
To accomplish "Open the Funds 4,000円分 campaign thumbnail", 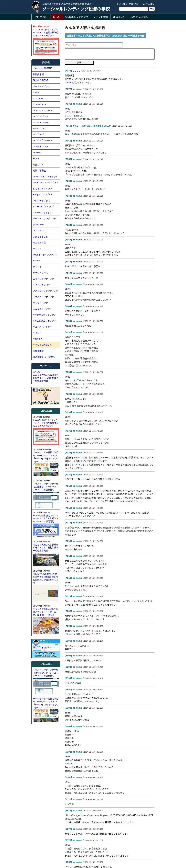I will [x=46, y=530].
